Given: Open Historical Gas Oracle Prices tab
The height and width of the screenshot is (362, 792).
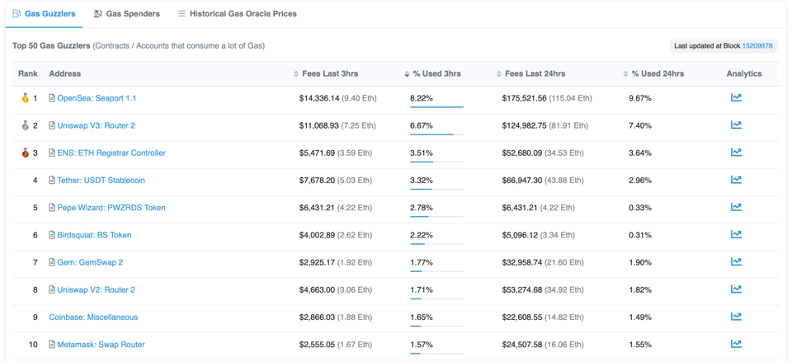Looking at the screenshot, I should tap(237, 14).
